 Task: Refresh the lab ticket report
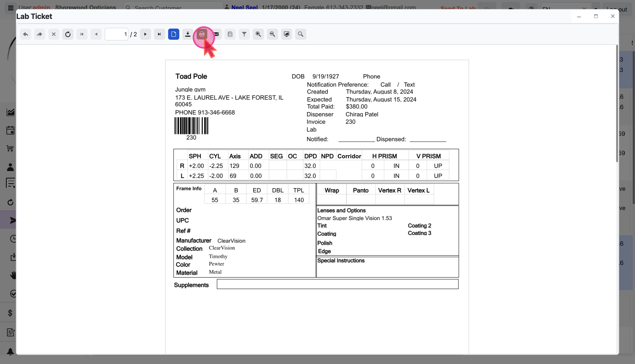[68, 34]
